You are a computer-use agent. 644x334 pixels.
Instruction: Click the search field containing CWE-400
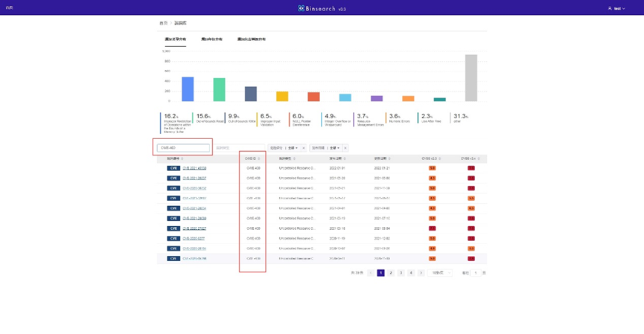pos(183,148)
